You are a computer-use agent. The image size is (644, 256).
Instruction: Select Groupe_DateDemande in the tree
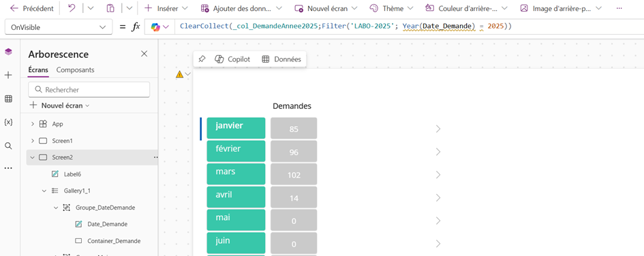coord(105,208)
